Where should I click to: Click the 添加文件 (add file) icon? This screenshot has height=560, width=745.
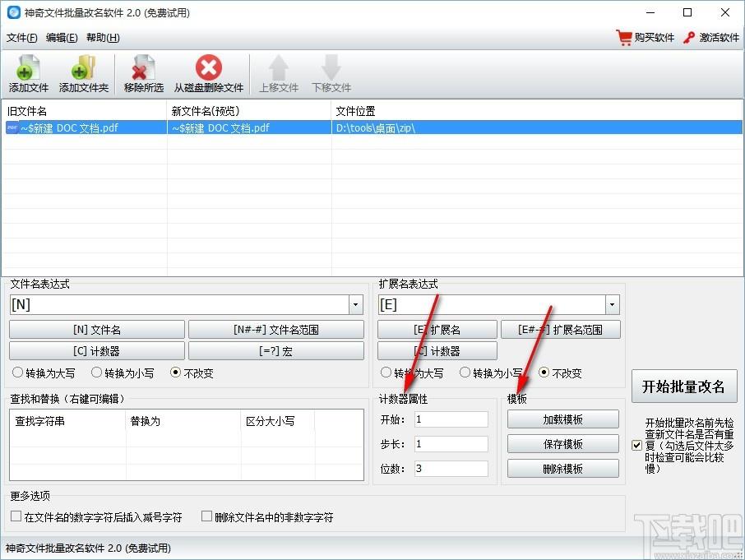pos(29,67)
